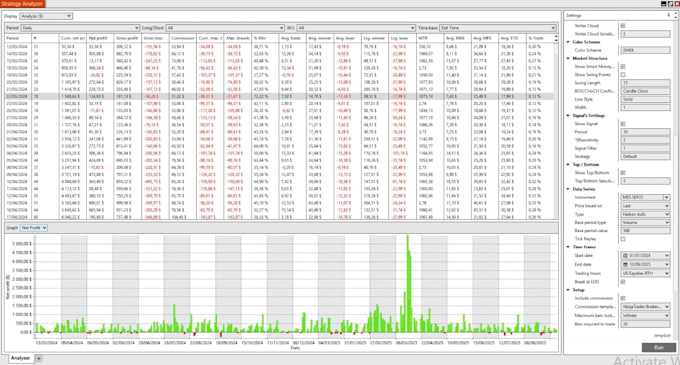Screen dimensions: 680x365
Task: Enable the Tick Replay checkbox
Action: click(x=623, y=239)
